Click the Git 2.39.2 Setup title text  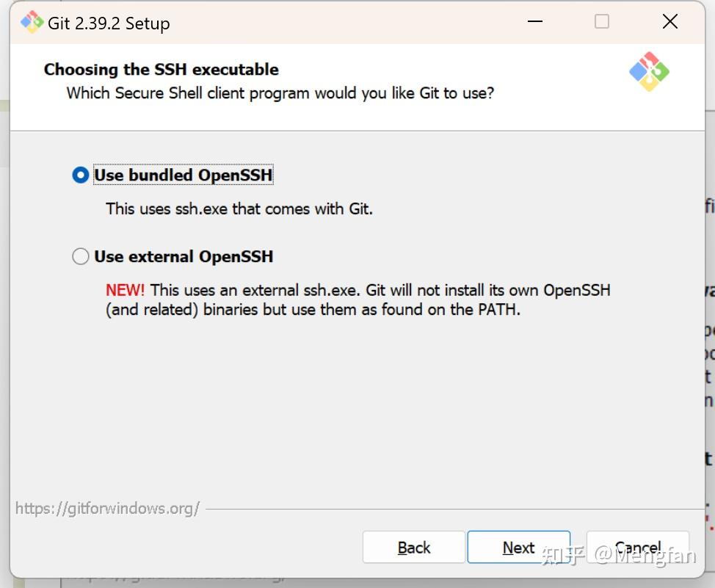[x=109, y=23]
